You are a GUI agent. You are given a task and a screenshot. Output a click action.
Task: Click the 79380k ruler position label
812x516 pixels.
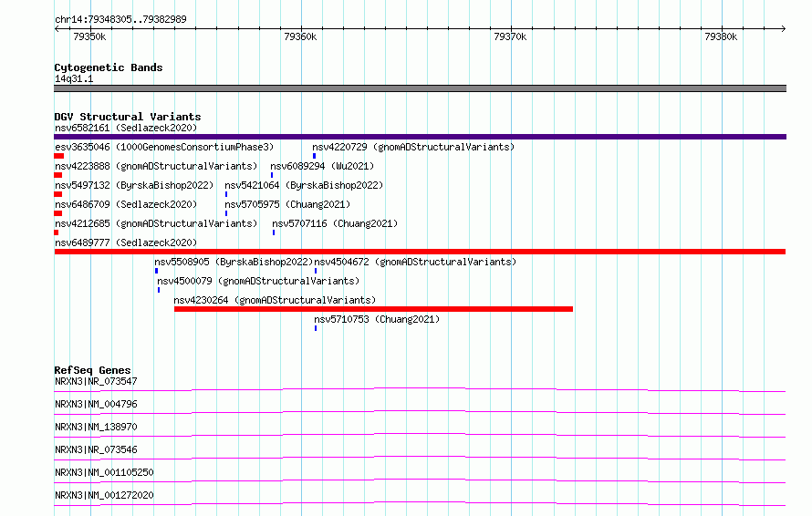click(x=721, y=36)
